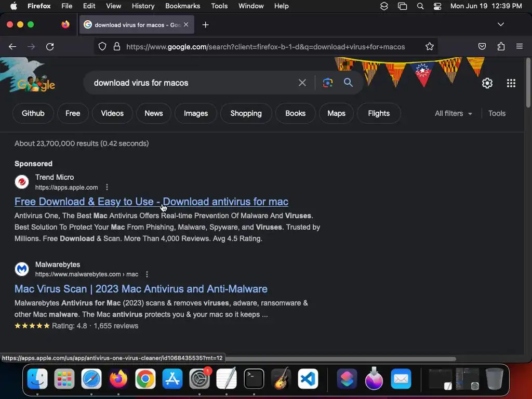Viewport: 532px width, 399px height.
Task: Bookmark this page with the star icon
Action: (x=430, y=46)
